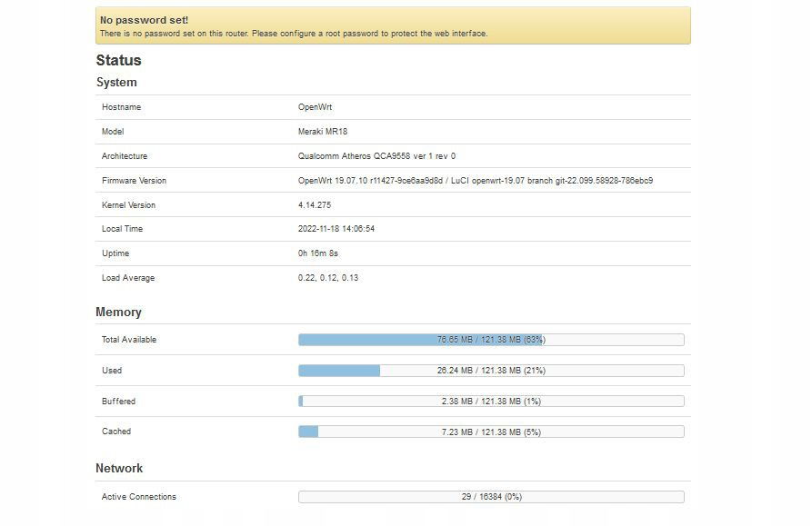Click the firmware version string

click(x=476, y=181)
